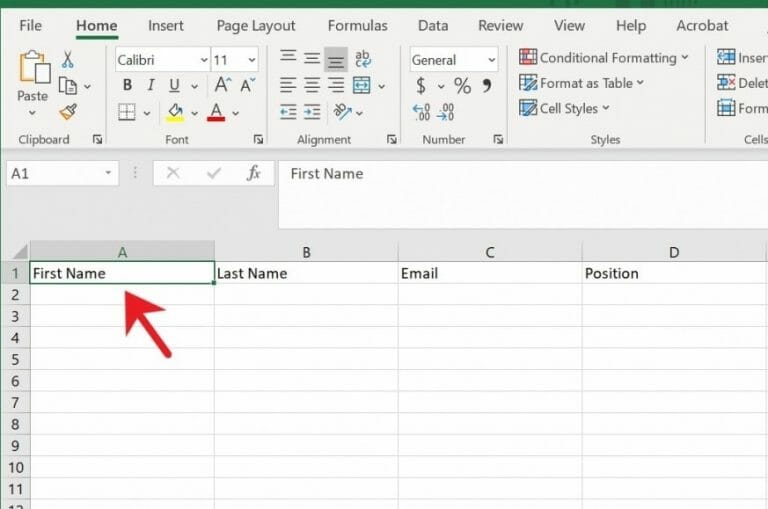Toggle Bold formatting
The height and width of the screenshot is (509, 768).
[x=127, y=86]
